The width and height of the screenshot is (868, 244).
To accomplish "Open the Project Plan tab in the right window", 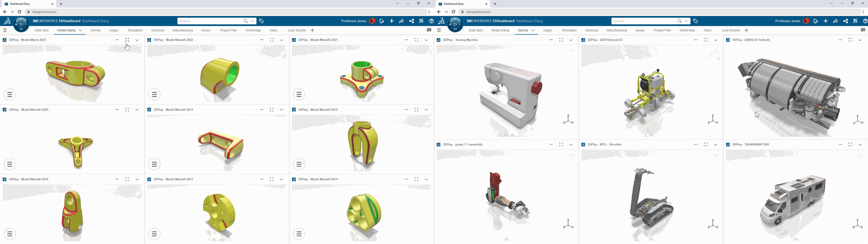I will [662, 30].
